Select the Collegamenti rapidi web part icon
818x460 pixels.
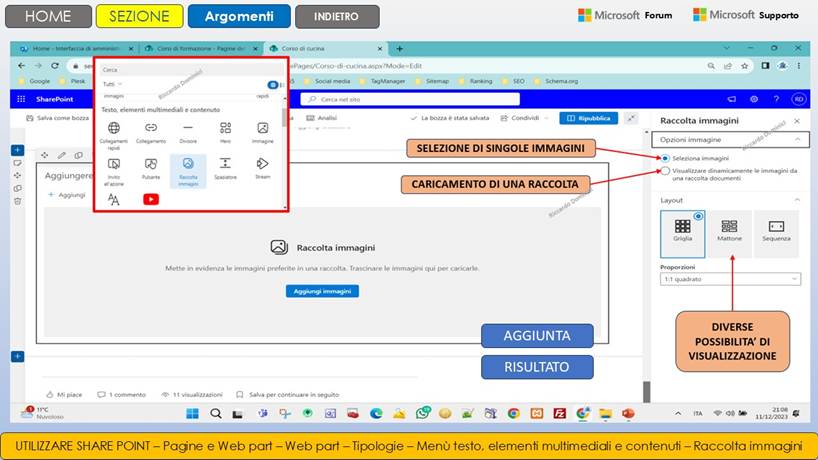click(x=114, y=127)
